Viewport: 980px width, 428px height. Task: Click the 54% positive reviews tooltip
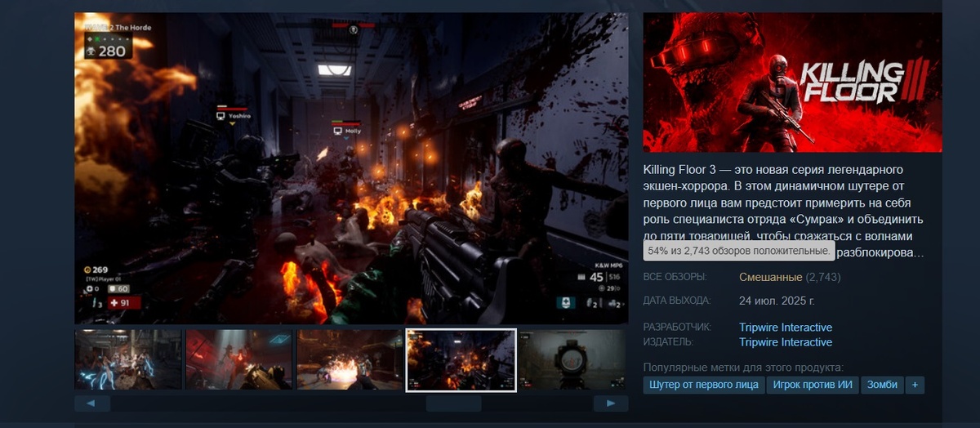click(739, 251)
